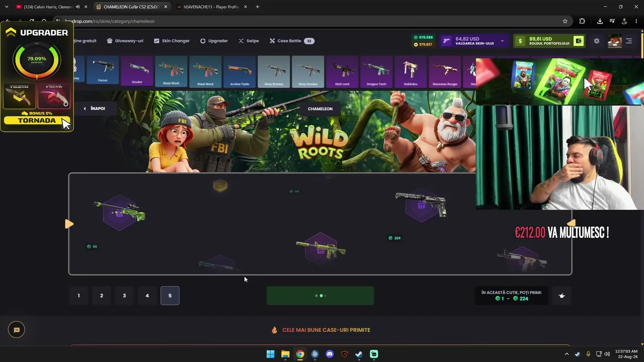Open the chat bubble icon

[17, 330]
